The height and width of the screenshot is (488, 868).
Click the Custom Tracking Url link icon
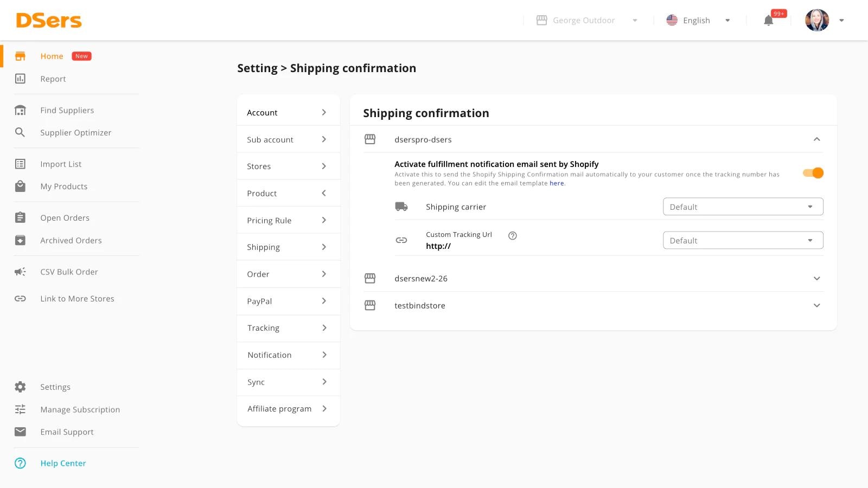click(401, 239)
